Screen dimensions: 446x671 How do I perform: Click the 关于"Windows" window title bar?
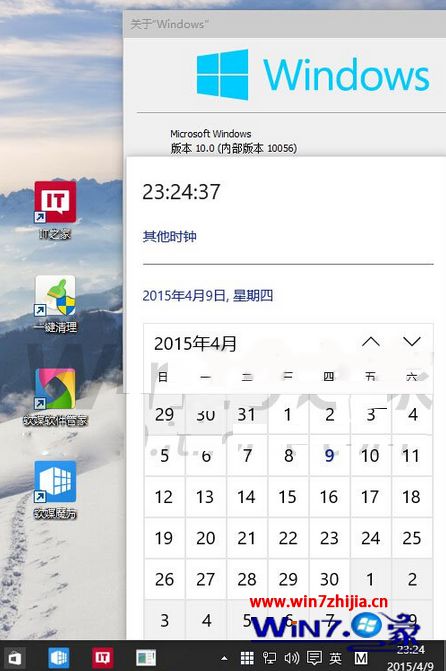pyautogui.click(x=285, y=24)
